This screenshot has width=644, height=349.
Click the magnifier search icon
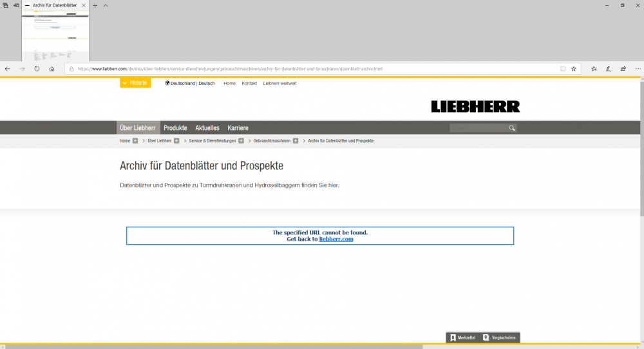point(512,128)
